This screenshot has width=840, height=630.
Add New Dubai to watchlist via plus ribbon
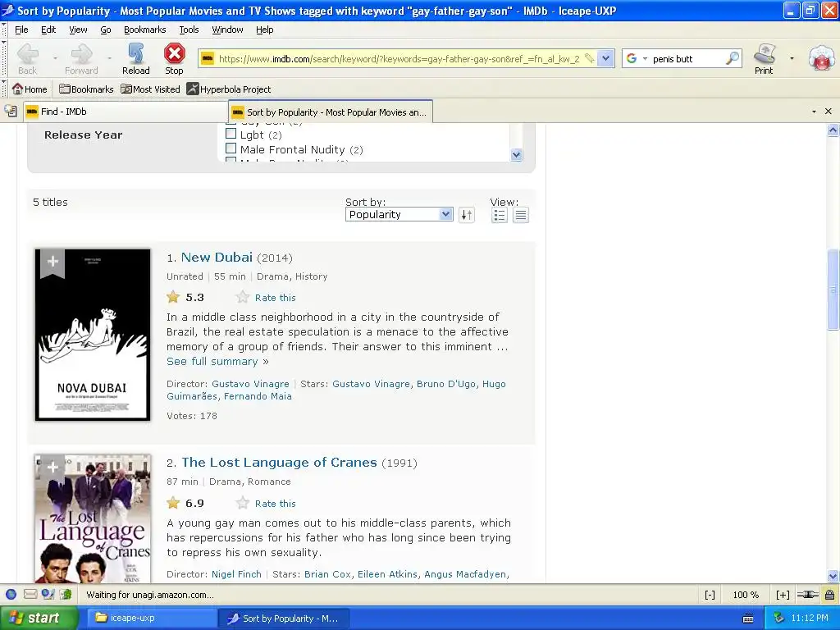52,263
